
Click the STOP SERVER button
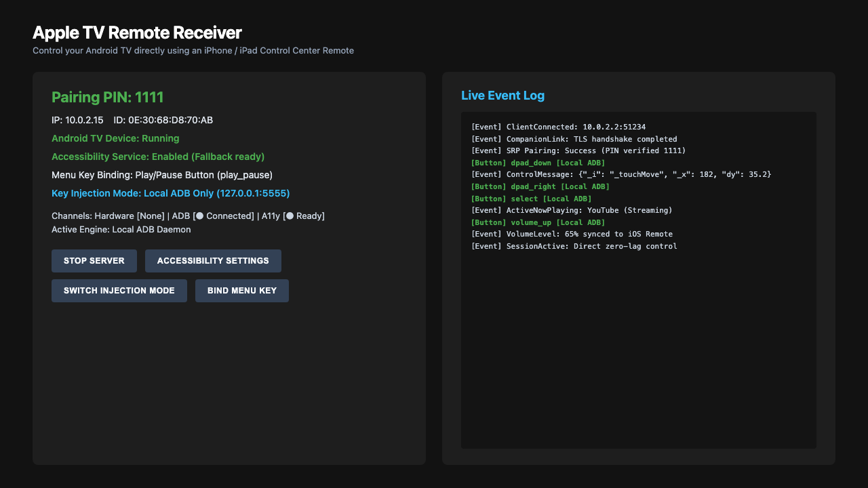tap(94, 261)
